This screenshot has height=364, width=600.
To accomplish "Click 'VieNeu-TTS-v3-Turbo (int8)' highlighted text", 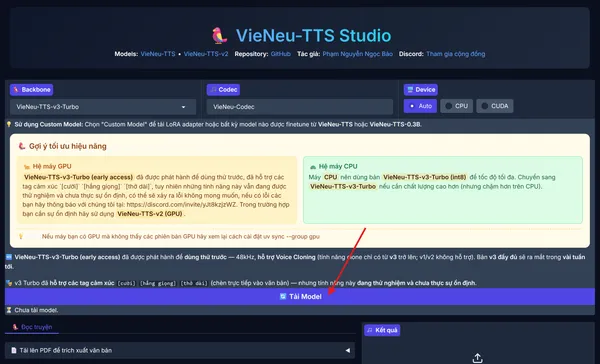I will [x=425, y=177].
